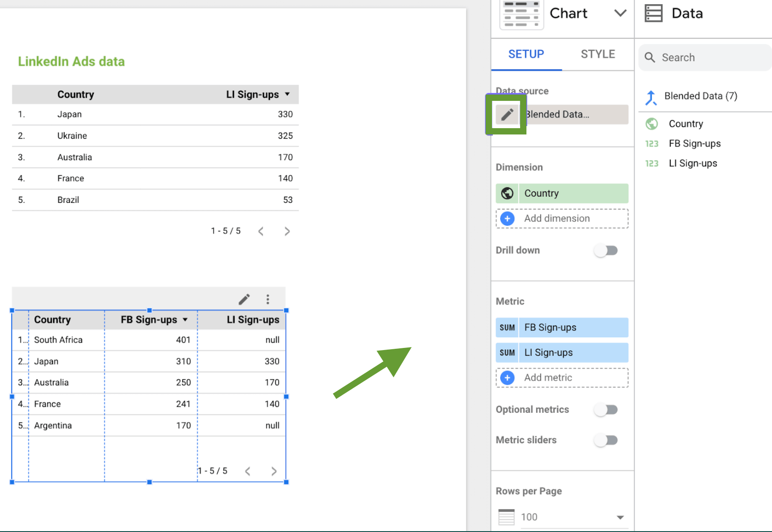Click the Blended Data merge icon
The image size is (772, 532).
(x=651, y=97)
